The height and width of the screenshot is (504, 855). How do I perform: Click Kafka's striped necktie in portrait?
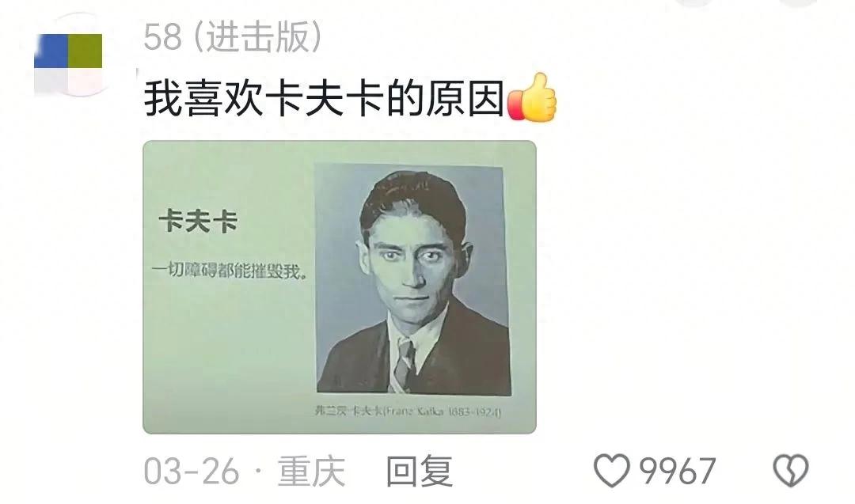[405, 364]
